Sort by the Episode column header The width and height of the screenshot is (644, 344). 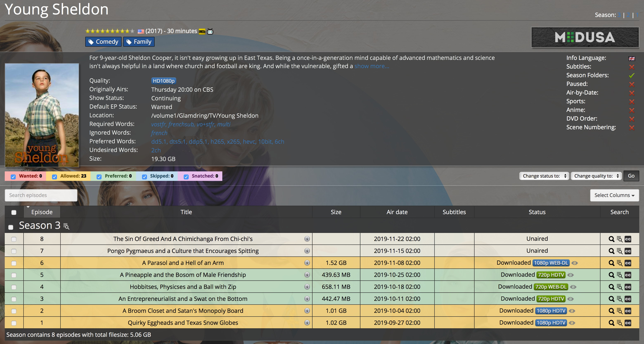[x=42, y=212]
